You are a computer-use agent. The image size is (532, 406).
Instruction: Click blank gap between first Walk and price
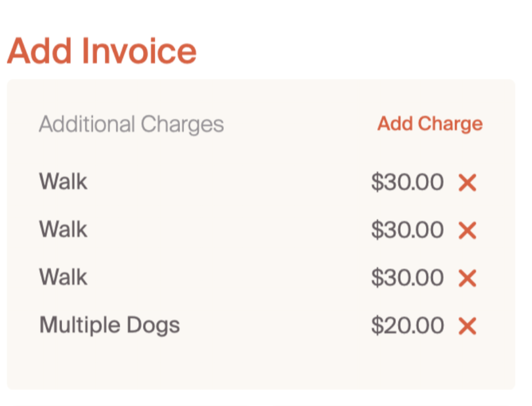[225, 183]
